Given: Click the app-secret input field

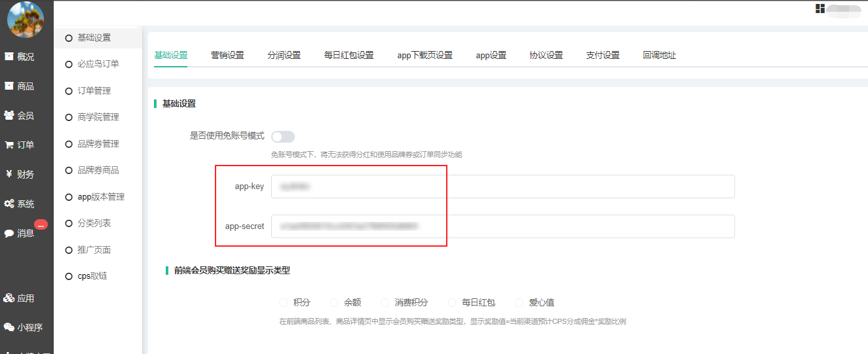Looking at the screenshot, I should click(503, 226).
